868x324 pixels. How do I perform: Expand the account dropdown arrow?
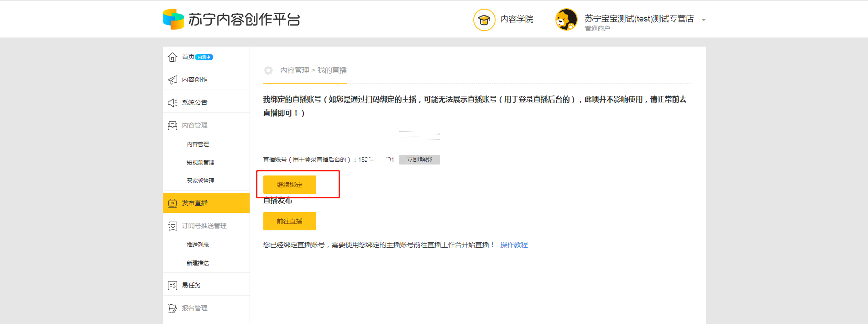(x=703, y=20)
